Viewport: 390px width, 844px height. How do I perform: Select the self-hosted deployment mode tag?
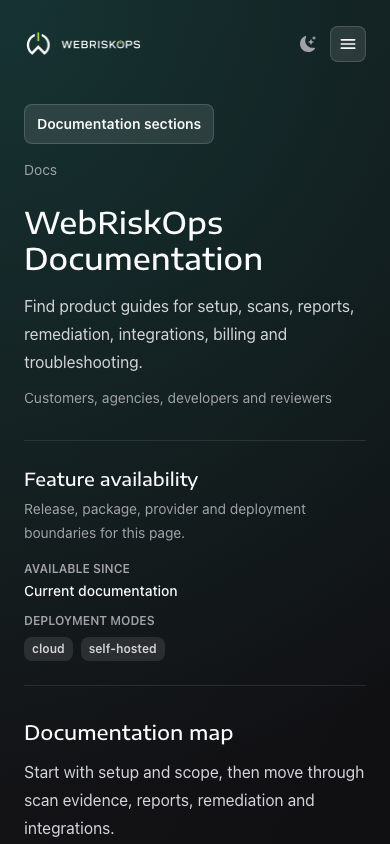[x=123, y=649]
